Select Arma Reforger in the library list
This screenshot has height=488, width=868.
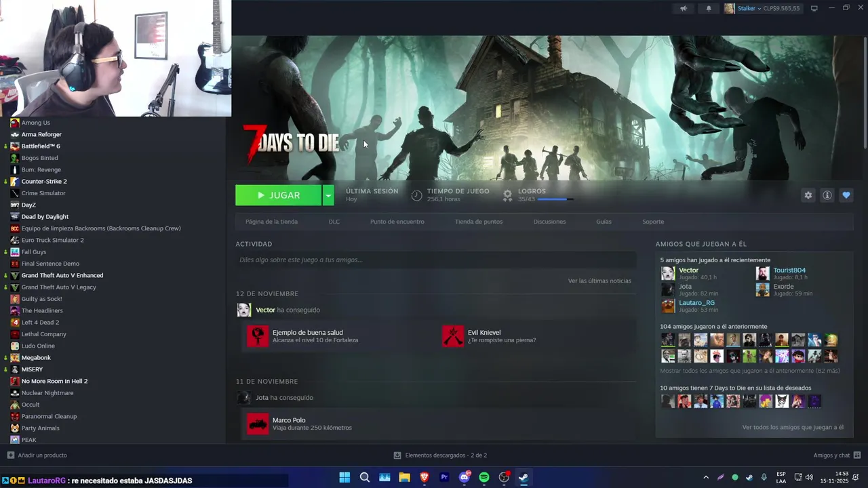[x=41, y=134]
